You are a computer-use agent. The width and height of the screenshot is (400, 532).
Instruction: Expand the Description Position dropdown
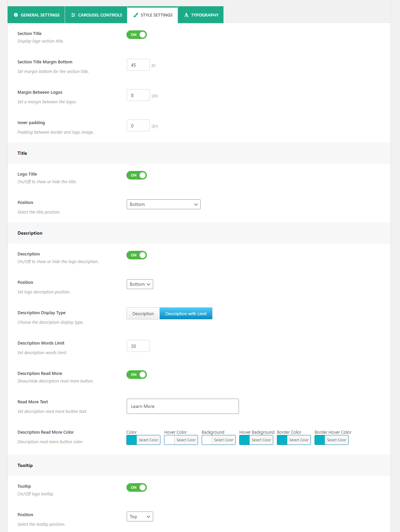pyautogui.click(x=140, y=284)
